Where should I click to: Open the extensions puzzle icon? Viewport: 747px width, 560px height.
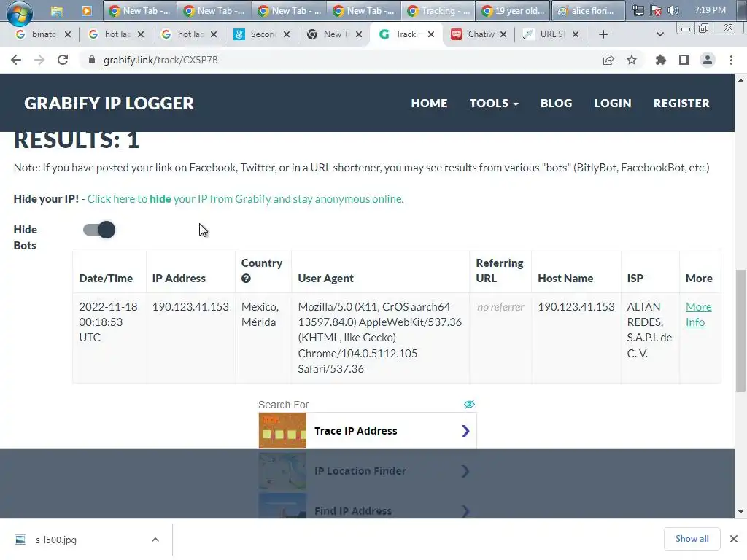(661, 60)
